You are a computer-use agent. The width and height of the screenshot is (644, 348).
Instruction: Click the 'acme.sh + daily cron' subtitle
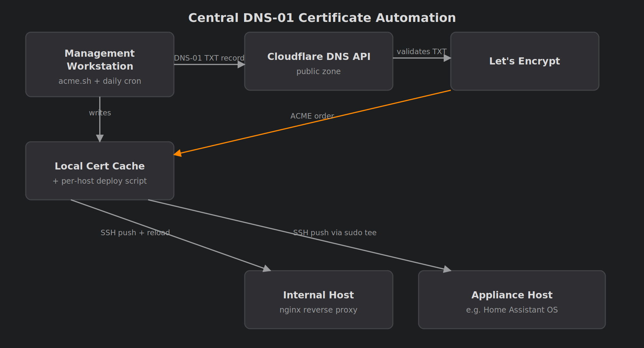(100, 81)
